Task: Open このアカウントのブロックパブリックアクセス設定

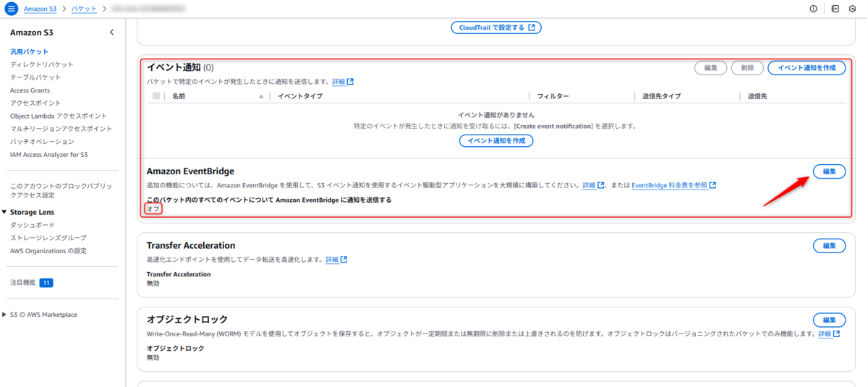Action: (61, 190)
